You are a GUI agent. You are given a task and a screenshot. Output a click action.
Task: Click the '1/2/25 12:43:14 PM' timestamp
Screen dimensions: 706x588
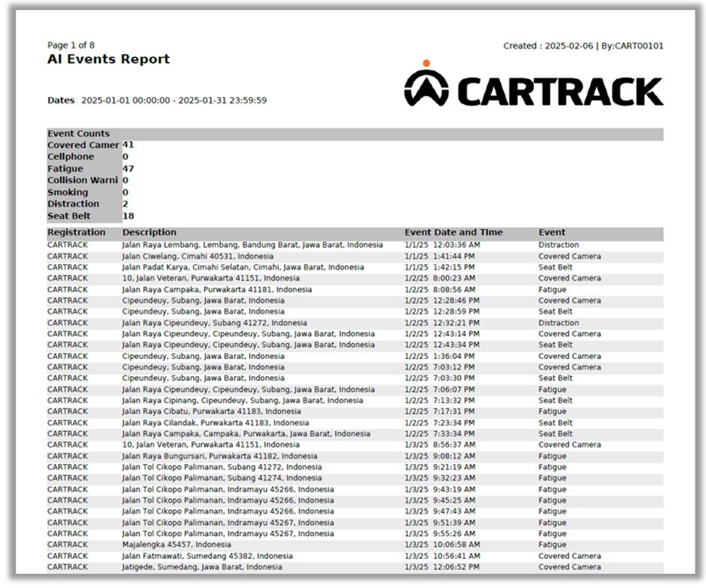(442, 333)
